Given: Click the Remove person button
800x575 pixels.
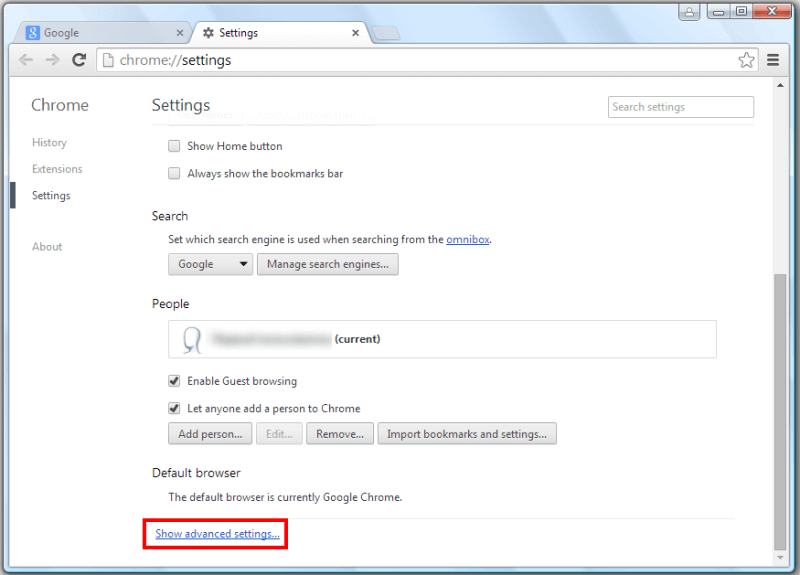Looking at the screenshot, I should click(x=340, y=434).
